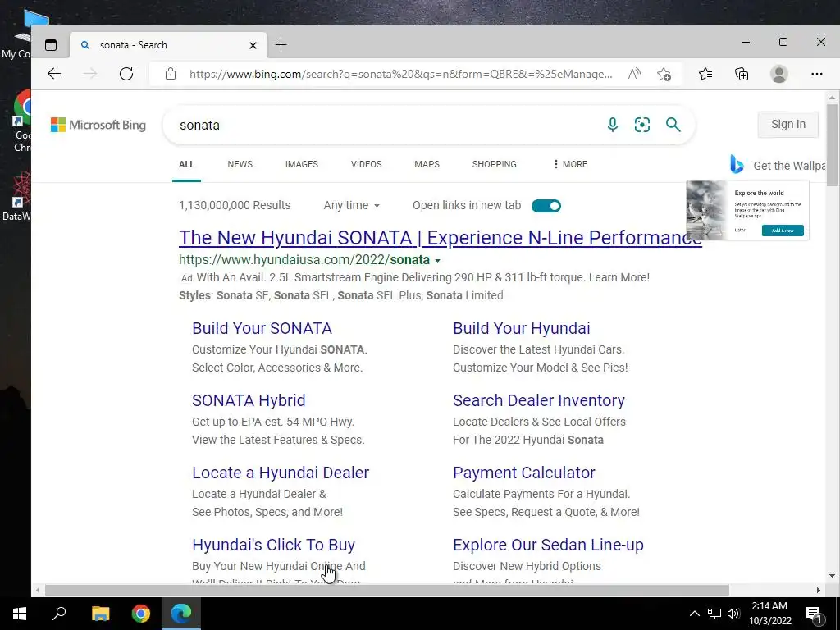The height and width of the screenshot is (630, 840).
Task: Open a new tab with the plus button
Action: click(x=281, y=45)
